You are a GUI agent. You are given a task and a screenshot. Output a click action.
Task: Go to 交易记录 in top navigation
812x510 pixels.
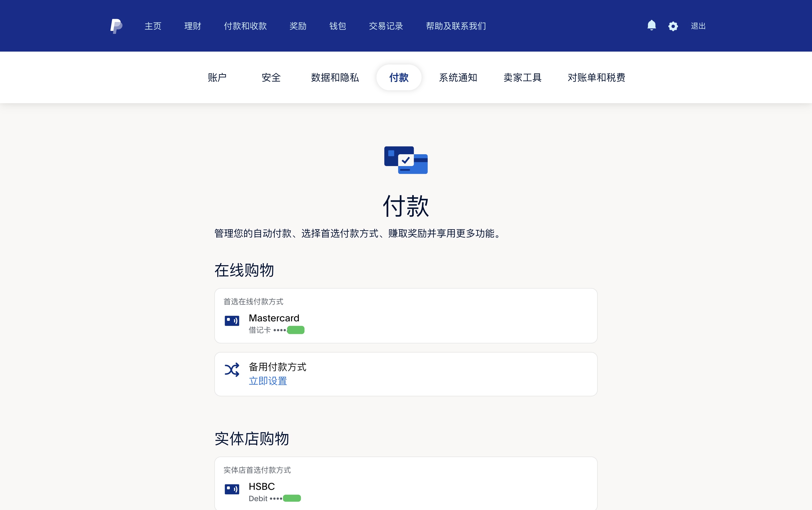coord(386,26)
